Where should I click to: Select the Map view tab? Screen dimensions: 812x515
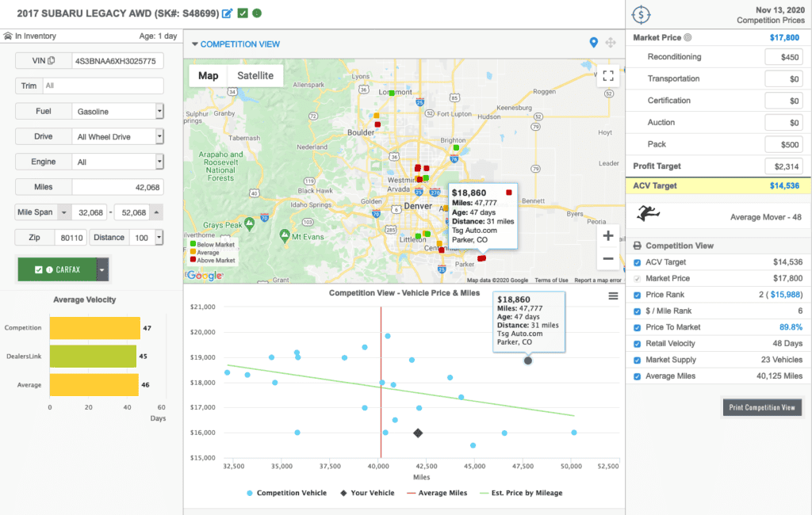click(x=209, y=75)
